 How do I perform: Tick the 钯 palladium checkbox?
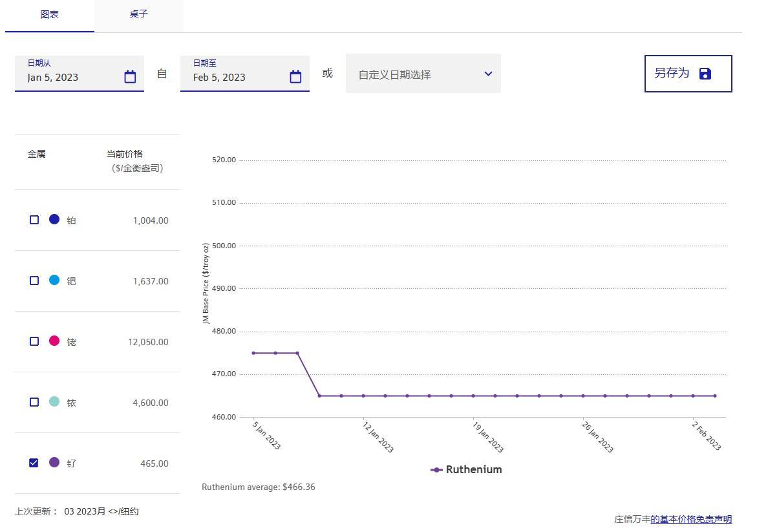34,281
